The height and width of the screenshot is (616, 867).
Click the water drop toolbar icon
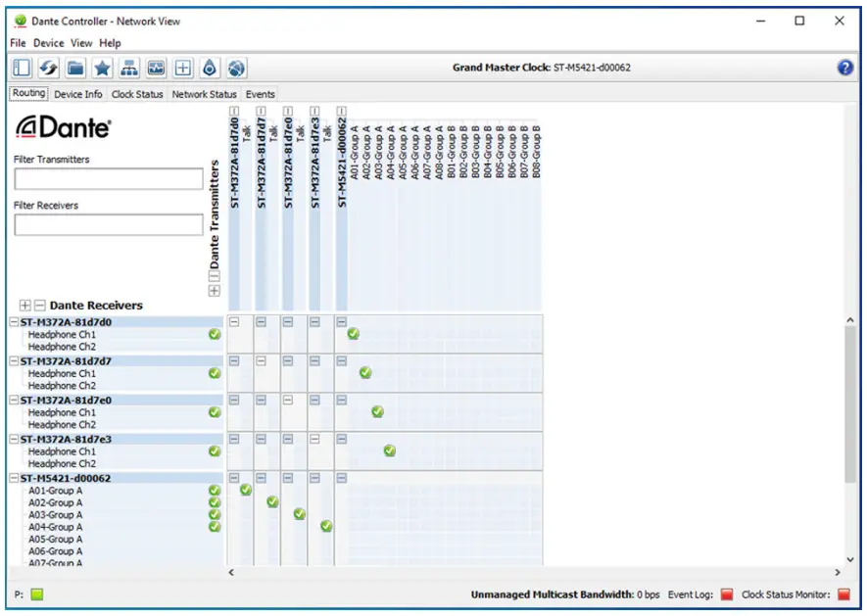click(x=210, y=69)
